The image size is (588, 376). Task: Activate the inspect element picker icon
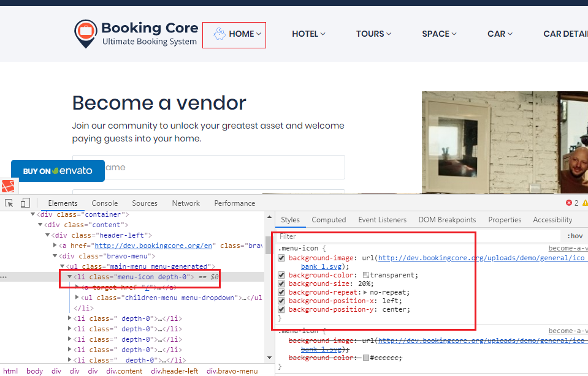[x=9, y=203]
